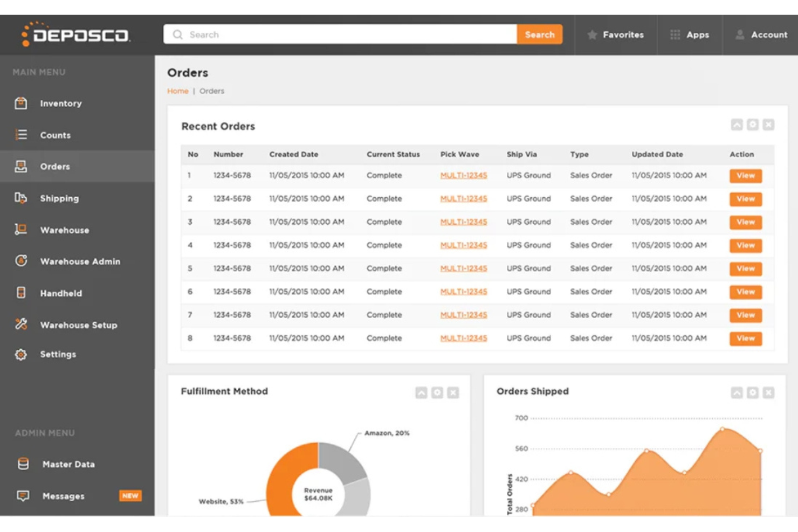Select Orders in the main menu
Screen dimensions: 798x532
click(54, 167)
